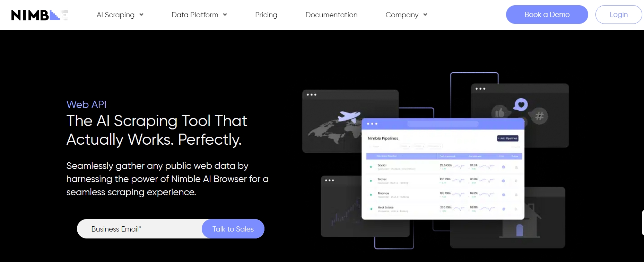
Task: Click the Book a Demo button
Action: pyautogui.click(x=547, y=15)
